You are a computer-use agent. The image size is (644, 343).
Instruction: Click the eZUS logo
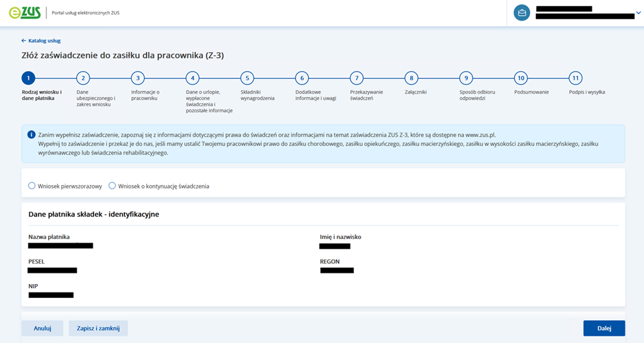(x=25, y=13)
